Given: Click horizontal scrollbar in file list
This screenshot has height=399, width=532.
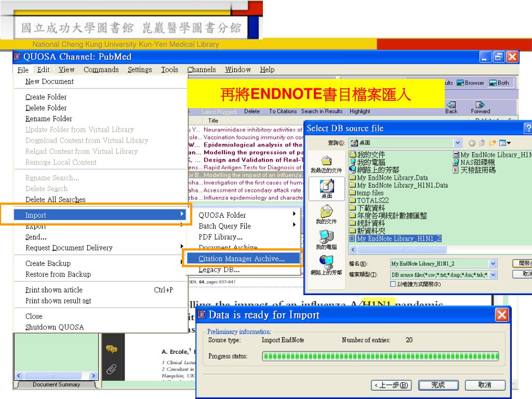Looking at the screenshot, I should (402, 250).
